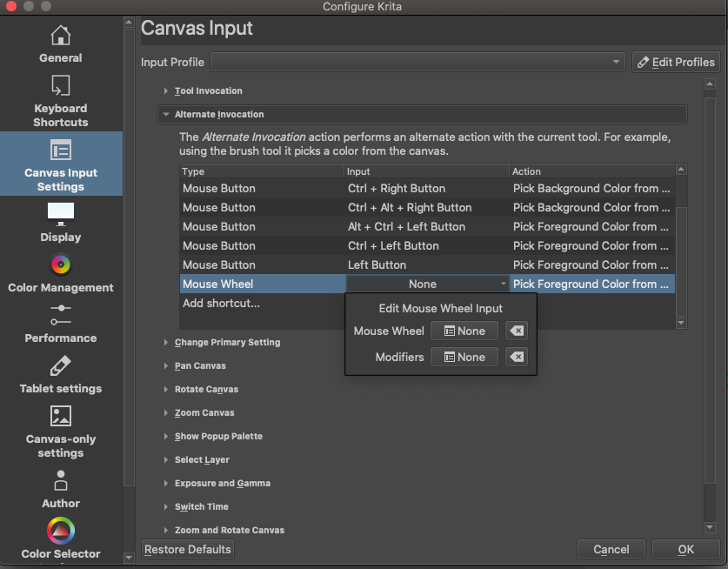
Task: Clear the Modifiers input with the backspace icon
Action: pyautogui.click(x=517, y=357)
